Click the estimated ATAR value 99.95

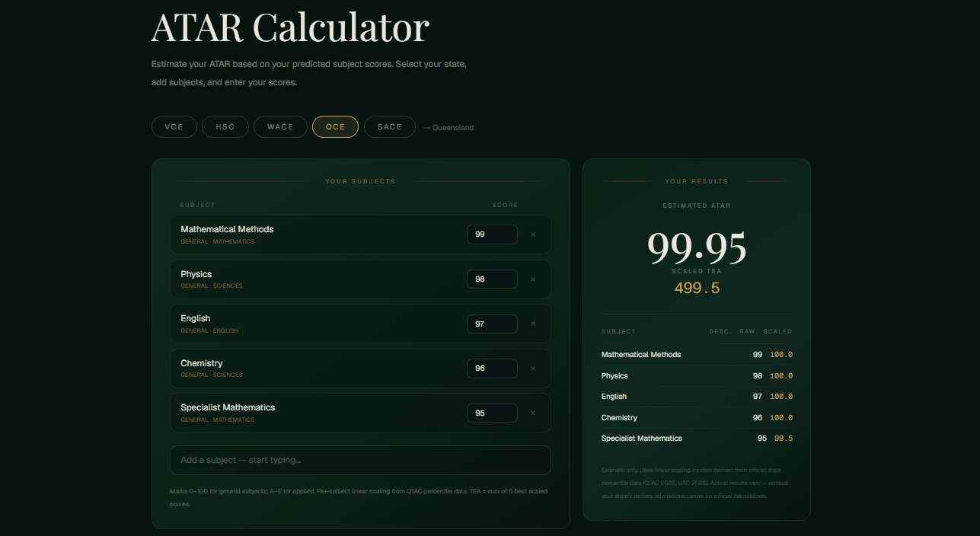[x=697, y=247]
